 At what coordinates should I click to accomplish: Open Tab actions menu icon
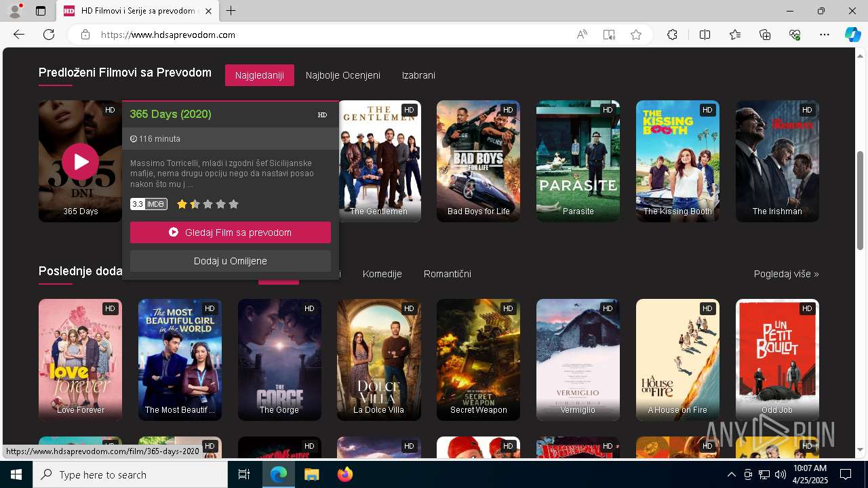41,11
